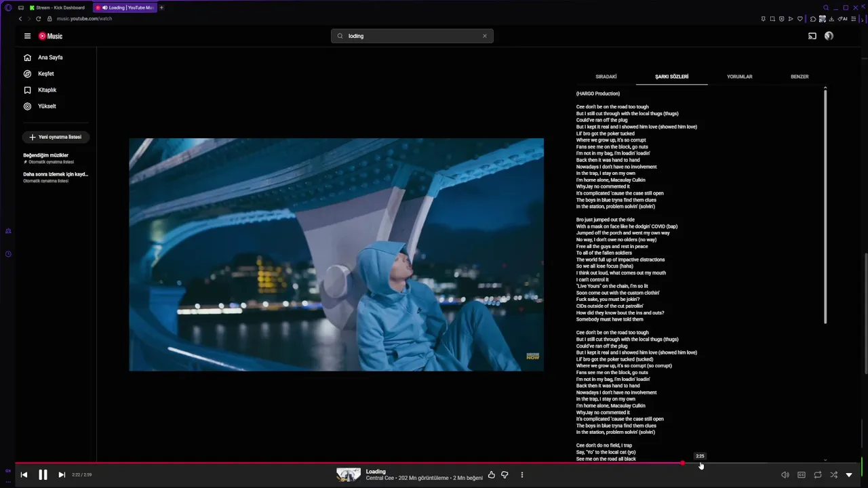Image resolution: width=868 pixels, height=488 pixels.
Task: Open the account profile avatar menu
Action: pyautogui.click(x=829, y=36)
